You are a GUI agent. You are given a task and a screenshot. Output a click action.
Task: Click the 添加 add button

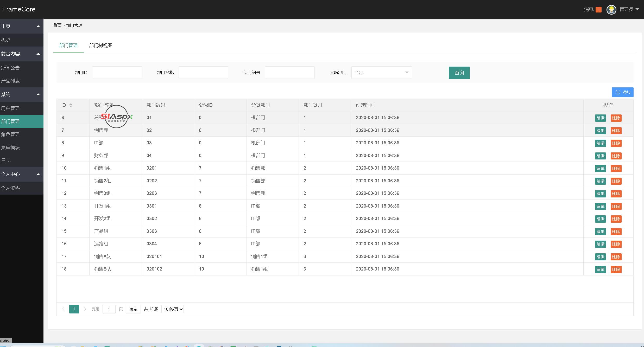pos(623,92)
